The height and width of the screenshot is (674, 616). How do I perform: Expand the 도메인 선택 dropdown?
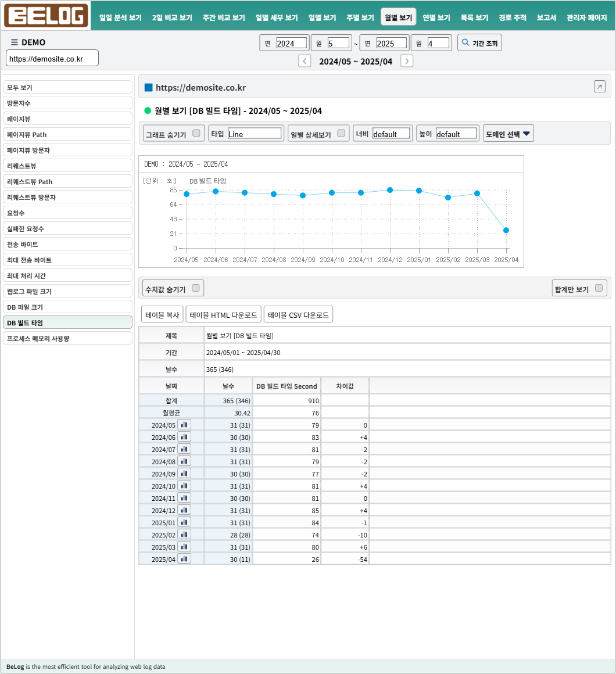click(x=508, y=134)
